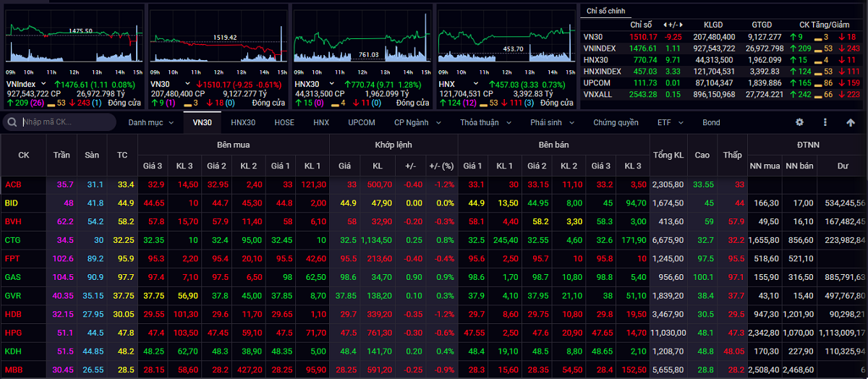Open the Phái sinh dropdown
This screenshot has width=868, height=379.
[552, 122]
